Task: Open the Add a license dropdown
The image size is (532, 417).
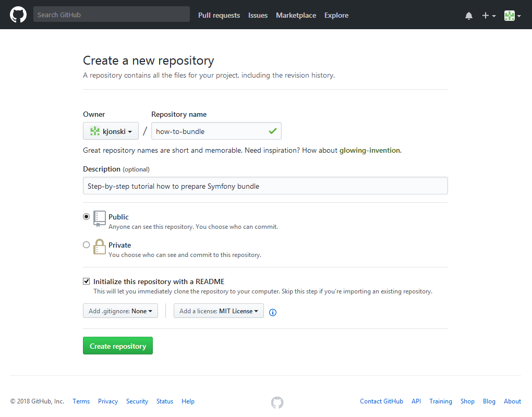Action: coord(219,311)
